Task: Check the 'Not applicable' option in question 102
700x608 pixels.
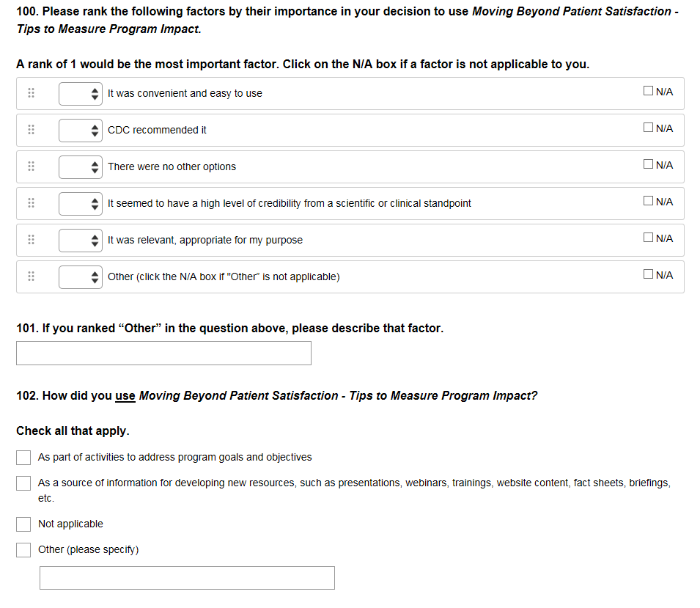Action: point(23,524)
